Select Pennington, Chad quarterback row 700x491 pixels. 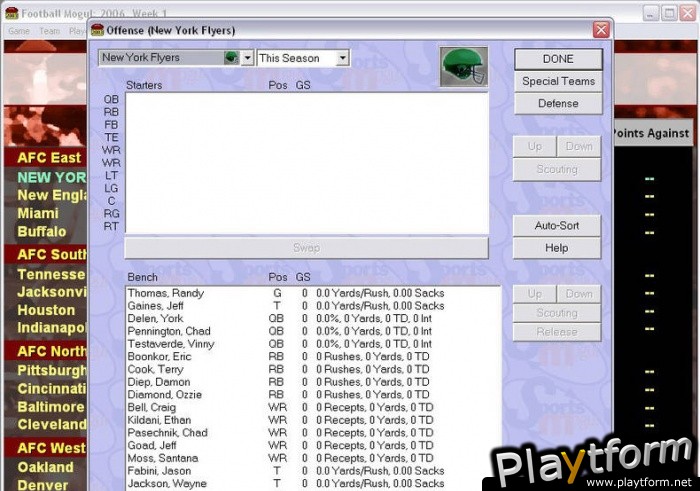coord(312,331)
